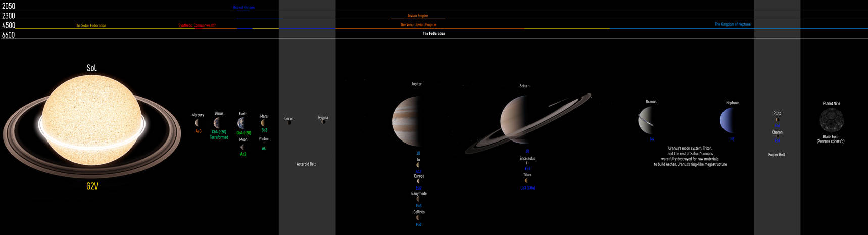Click the 'Asteroid Belt' region label
Screen dimensions: 868x235
[x=306, y=164]
